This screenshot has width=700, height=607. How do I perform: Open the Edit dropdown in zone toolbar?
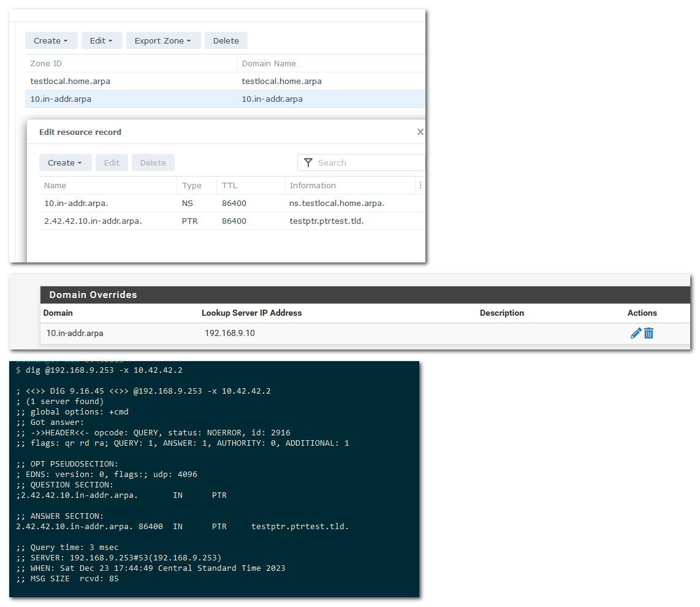pos(102,40)
